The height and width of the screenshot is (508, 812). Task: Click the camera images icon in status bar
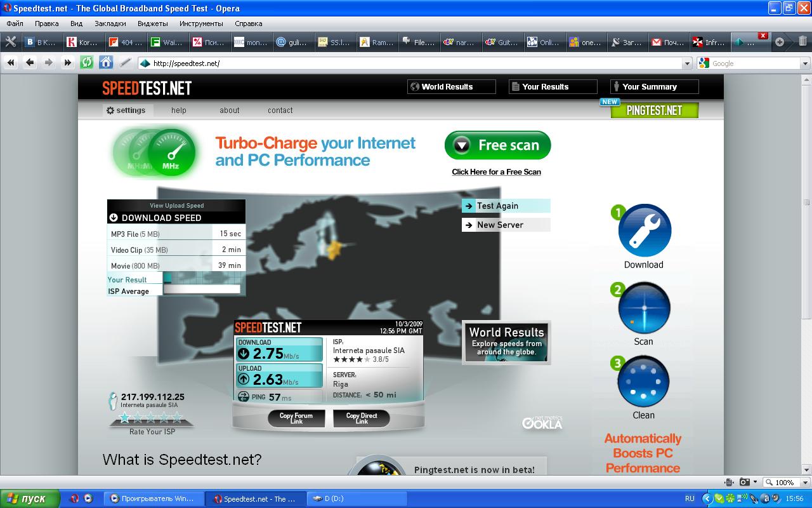click(745, 482)
